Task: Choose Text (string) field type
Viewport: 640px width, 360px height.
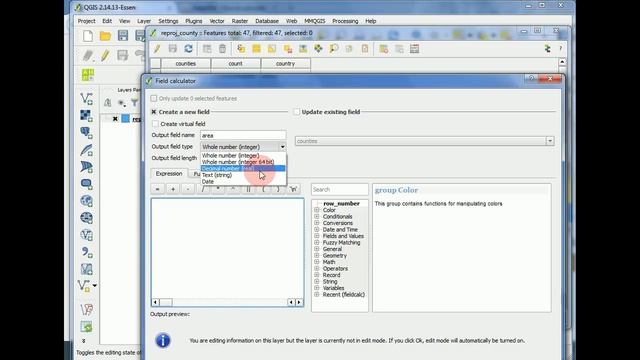Action: [x=243, y=175]
